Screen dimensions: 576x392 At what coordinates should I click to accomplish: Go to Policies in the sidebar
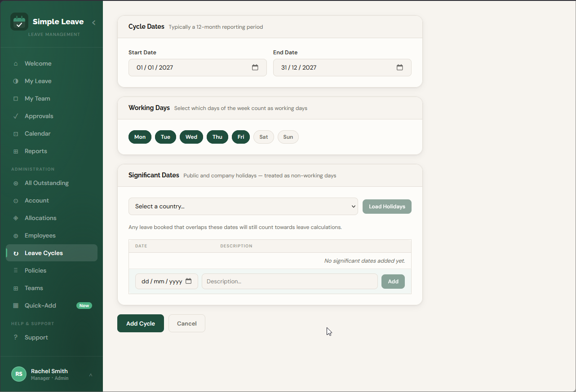[52, 271]
